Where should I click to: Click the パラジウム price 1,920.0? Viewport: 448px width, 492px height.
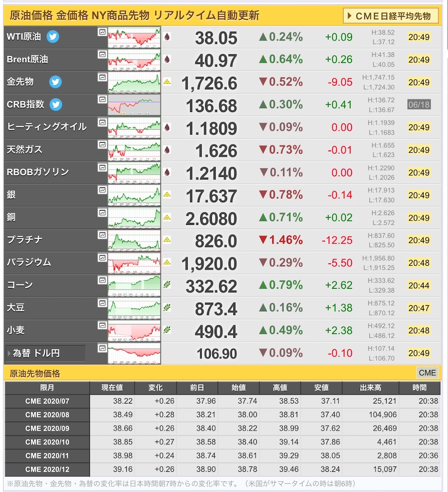[x=209, y=264]
